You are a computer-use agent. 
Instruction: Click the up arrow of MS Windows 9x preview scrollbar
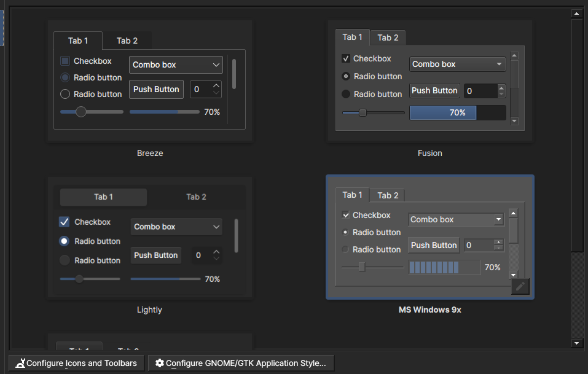[x=514, y=213]
